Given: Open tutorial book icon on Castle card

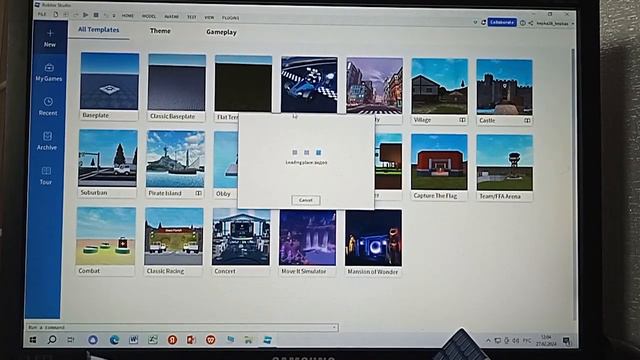Looking at the screenshot, I should click(527, 120).
